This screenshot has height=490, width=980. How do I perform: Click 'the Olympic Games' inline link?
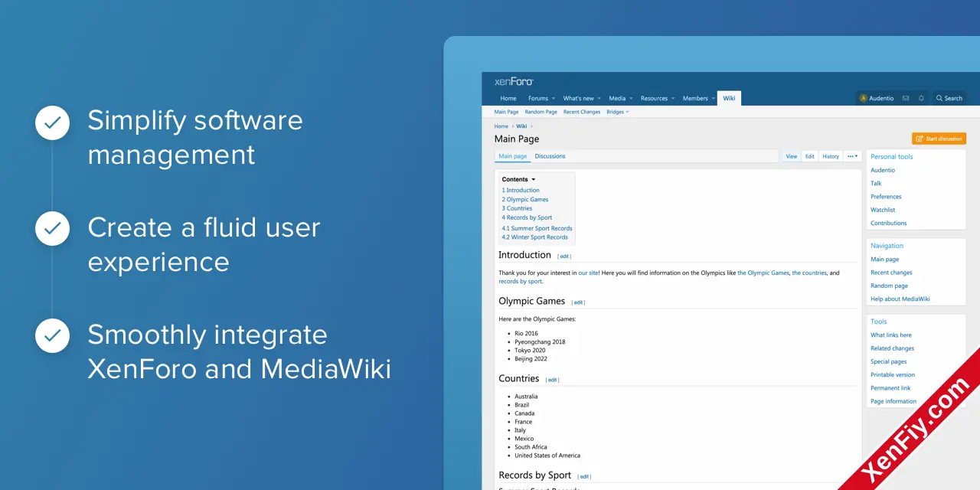tap(763, 273)
